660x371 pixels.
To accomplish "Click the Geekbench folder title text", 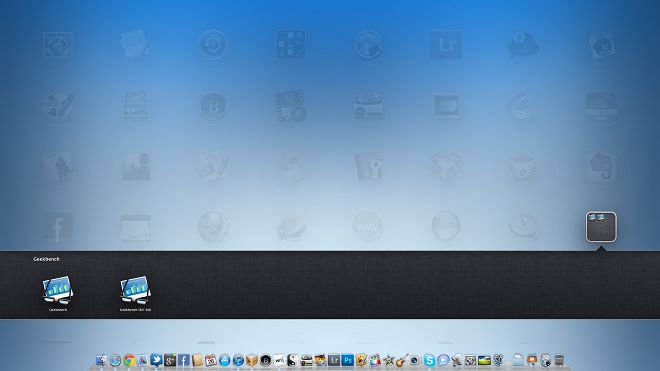I will 46,259.
